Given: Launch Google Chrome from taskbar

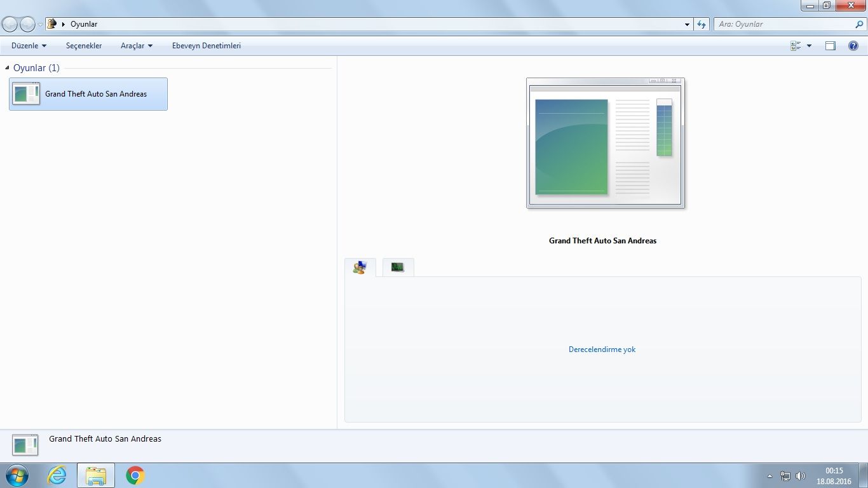Looking at the screenshot, I should [135, 475].
